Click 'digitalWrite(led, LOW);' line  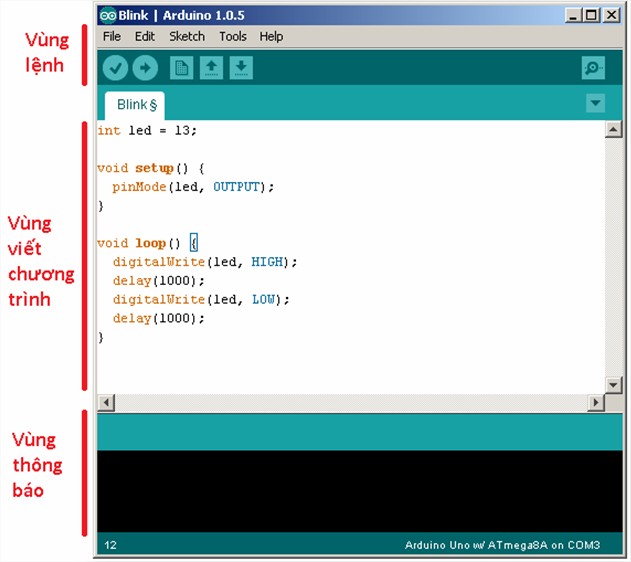point(201,300)
